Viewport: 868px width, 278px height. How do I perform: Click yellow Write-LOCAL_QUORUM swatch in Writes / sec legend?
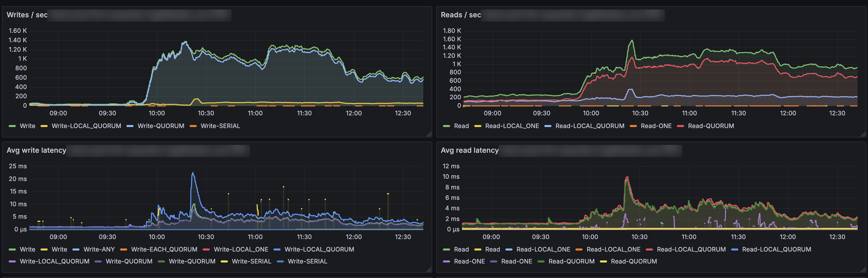click(44, 126)
